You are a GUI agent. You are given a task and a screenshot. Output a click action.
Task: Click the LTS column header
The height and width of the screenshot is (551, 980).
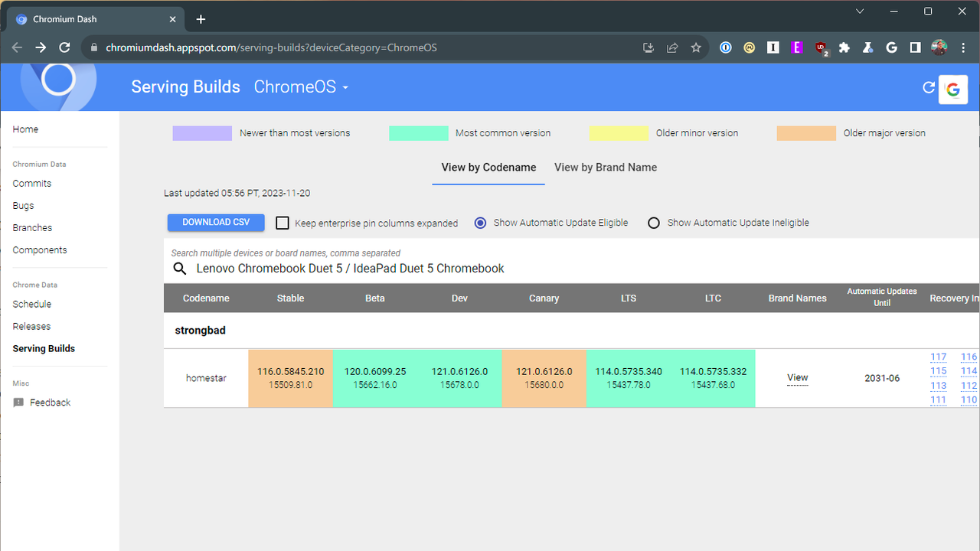click(629, 298)
